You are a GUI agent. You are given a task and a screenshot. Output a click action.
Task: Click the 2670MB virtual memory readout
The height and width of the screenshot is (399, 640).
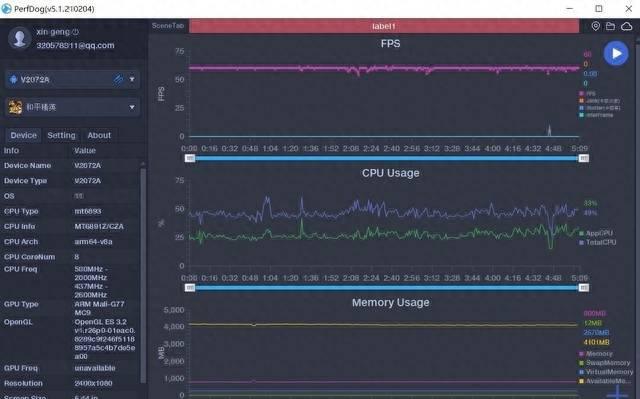click(596, 332)
